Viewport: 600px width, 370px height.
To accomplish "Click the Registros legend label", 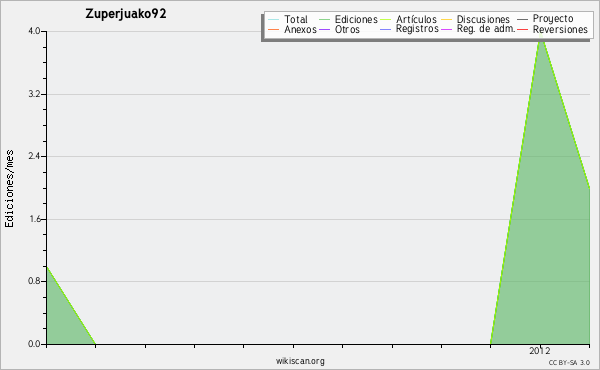I will click(x=417, y=29).
